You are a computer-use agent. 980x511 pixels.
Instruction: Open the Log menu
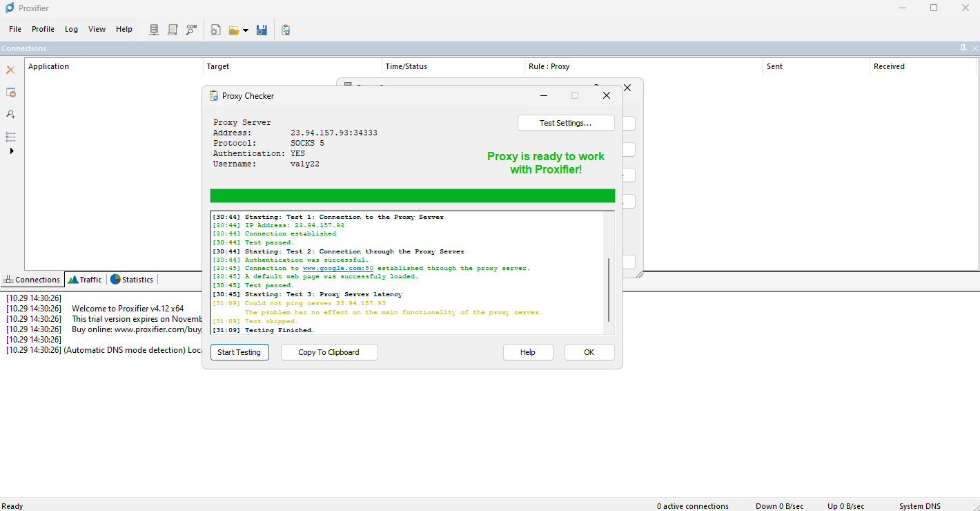(x=71, y=29)
